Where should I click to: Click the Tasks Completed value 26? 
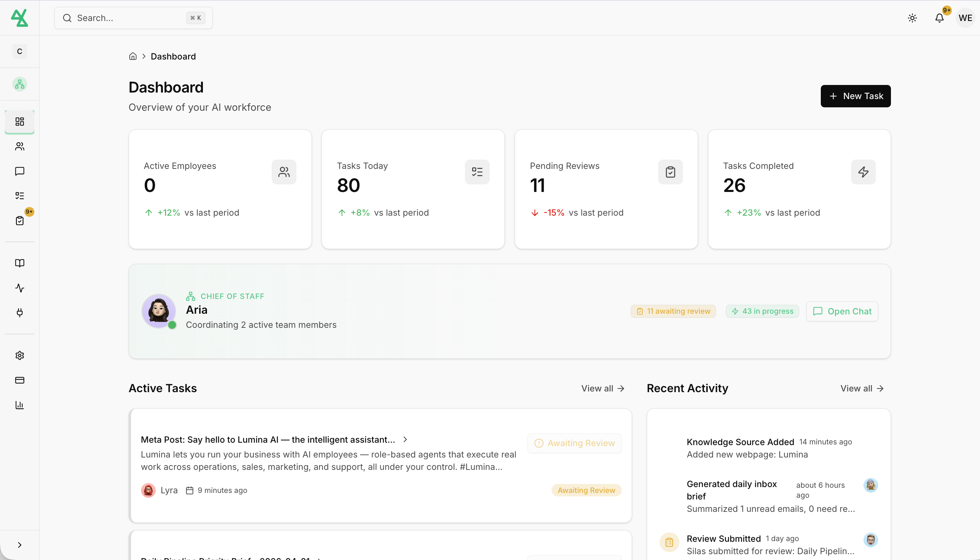click(734, 185)
